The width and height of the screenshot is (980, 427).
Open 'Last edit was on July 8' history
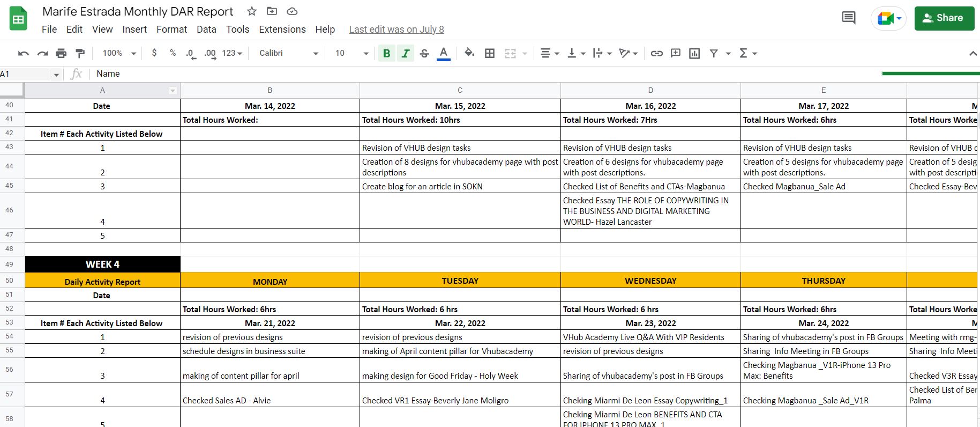[397, 30]
